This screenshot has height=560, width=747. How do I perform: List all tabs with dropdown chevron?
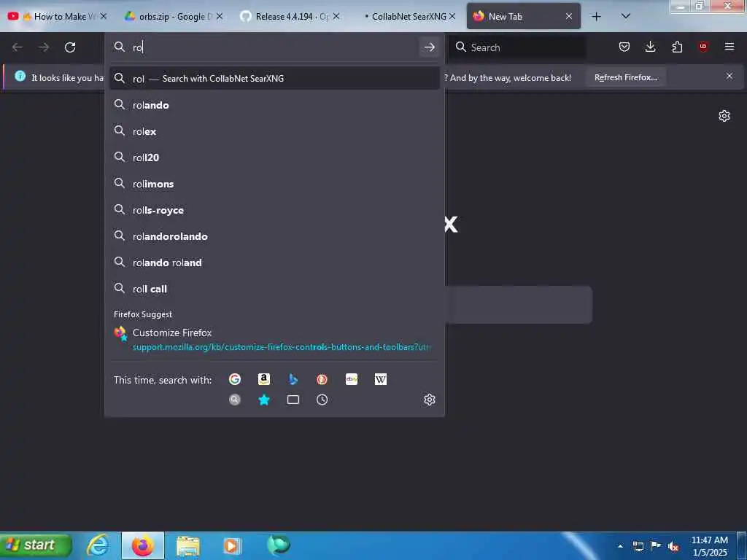[626, 16]
